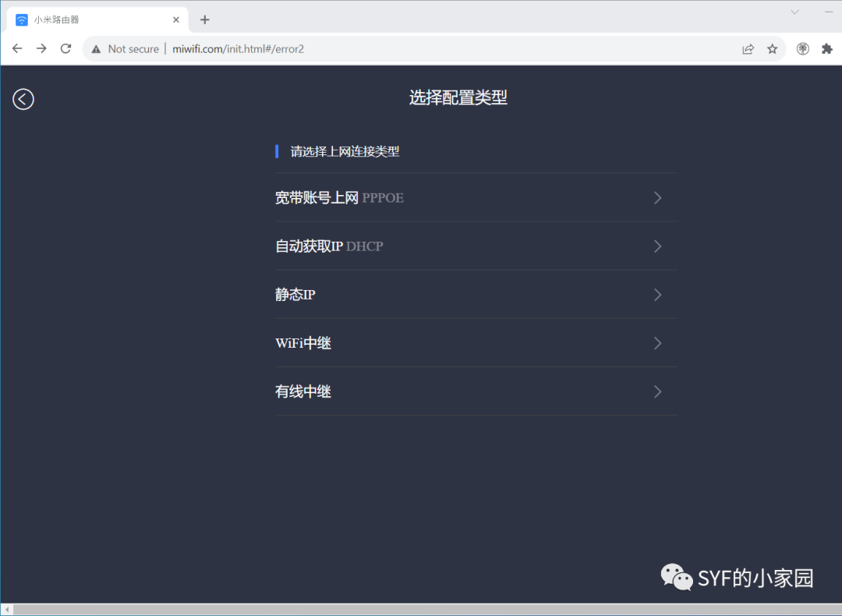Viewport: 842px width, 616px height.
Task: Expand chevron next to WiFi中继
Action: 657,343
